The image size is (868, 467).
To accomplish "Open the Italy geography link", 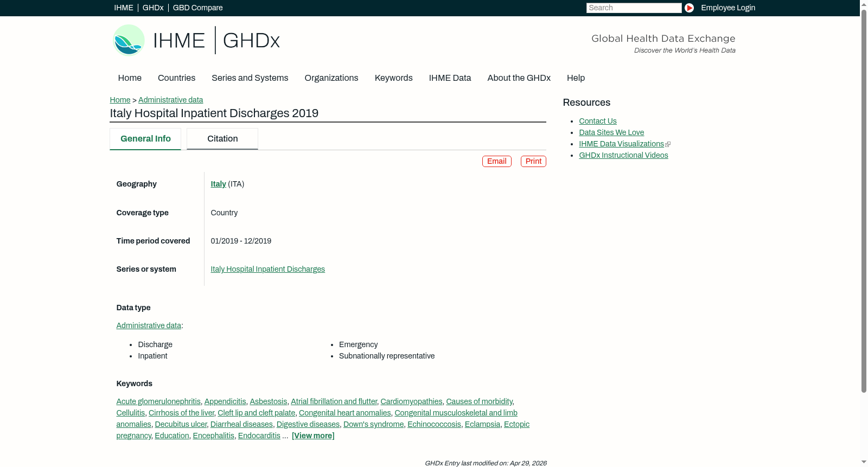I will [219, 184].
